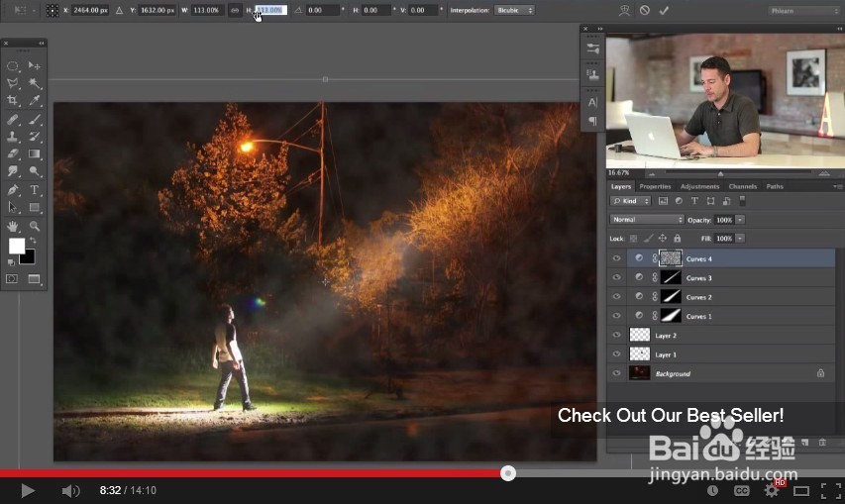This screenshot has width=845, height=504.
Task: Select the Hand tool
Action: click(13, 226)
